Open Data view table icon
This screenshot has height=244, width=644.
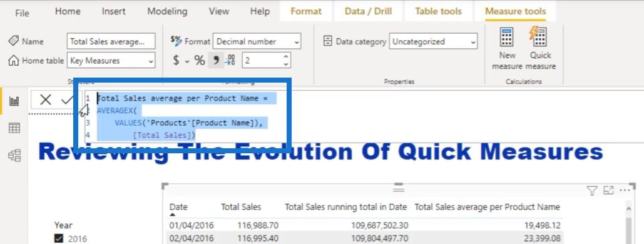tap(14, 128)
